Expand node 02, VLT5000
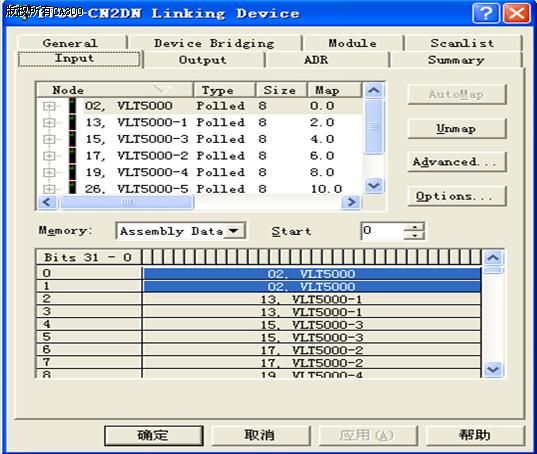This screenshot has height=454, width=537. [x=49, y=106]
